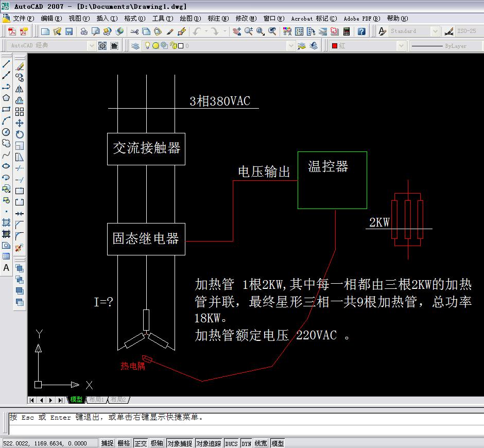484x448 pixels.
Task: Open the layer list dropdown
Action: [x=291, y=46]
